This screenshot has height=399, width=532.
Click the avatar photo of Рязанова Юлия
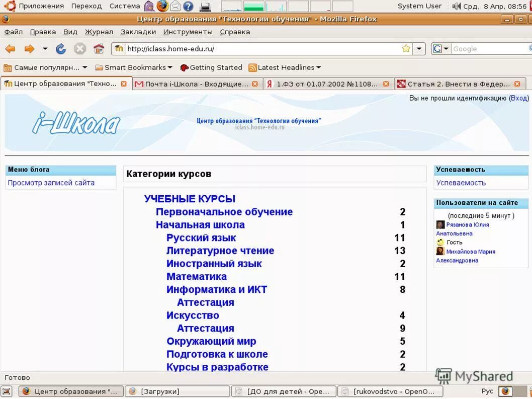tap(440, 224)
